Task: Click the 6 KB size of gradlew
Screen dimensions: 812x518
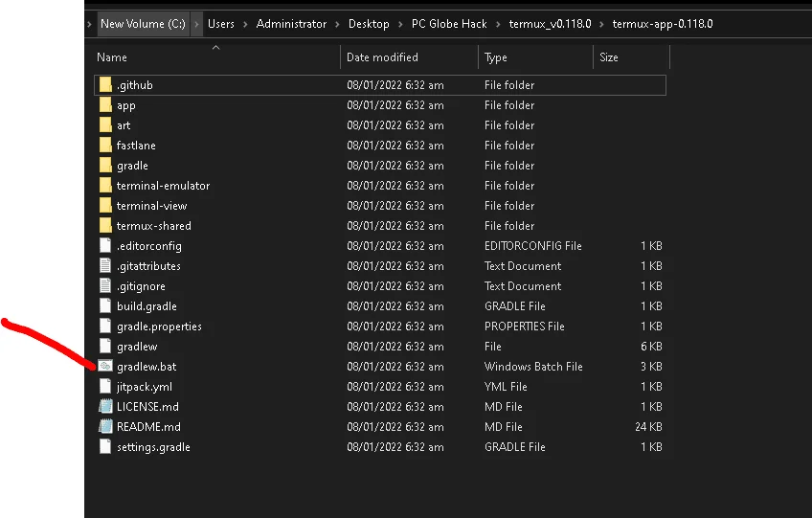Action: tap(651, 347)
